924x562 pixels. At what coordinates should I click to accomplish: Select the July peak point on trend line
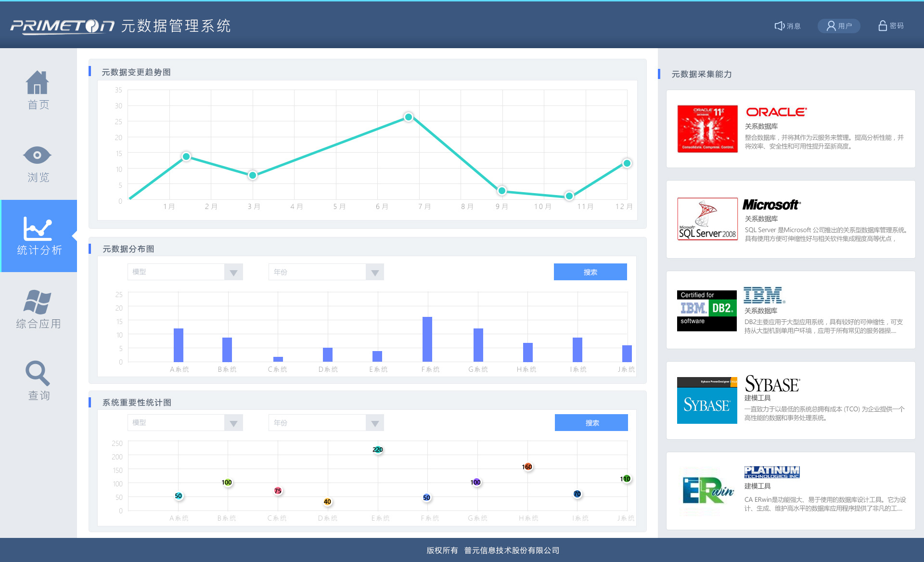(409, 117)
